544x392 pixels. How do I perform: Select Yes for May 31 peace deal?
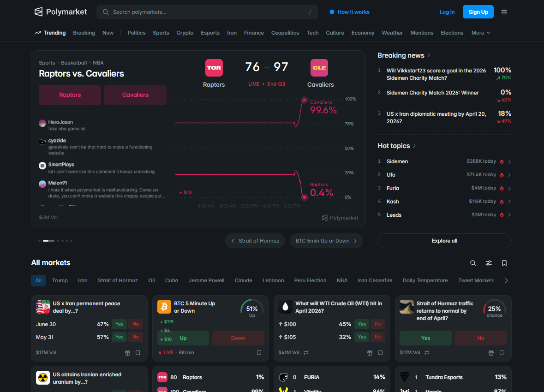click(119, 337)
